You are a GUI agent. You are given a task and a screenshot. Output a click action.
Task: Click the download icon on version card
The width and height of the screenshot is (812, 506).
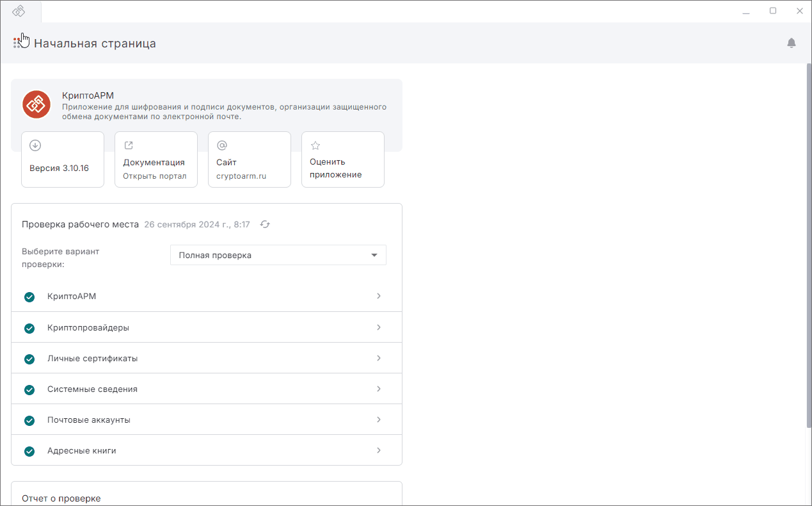[x=36, y=145]
